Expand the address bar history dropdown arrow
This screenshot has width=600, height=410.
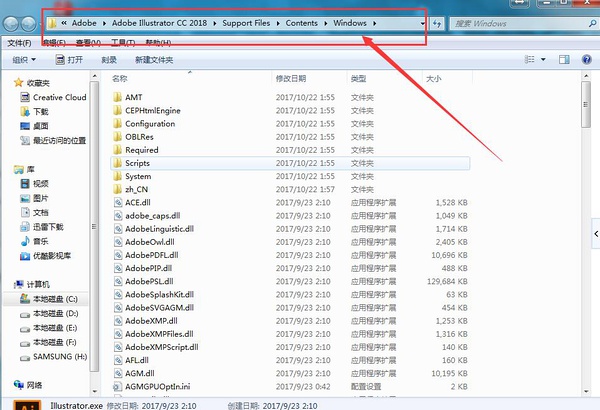pos(423,22)
